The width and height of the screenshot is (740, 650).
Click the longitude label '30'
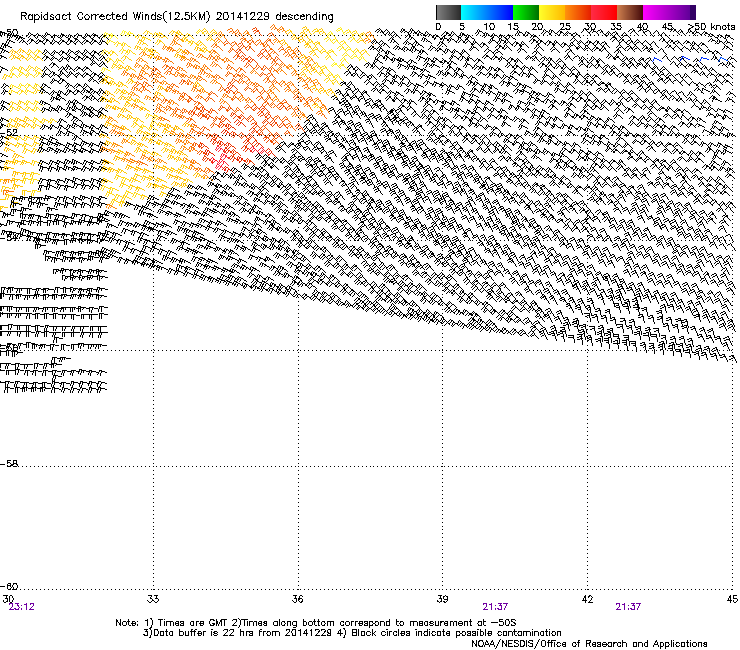click(x=8, y=599)
